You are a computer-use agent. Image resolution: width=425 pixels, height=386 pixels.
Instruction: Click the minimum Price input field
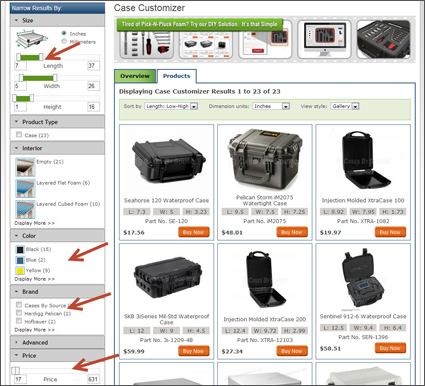tap(20, 379)
